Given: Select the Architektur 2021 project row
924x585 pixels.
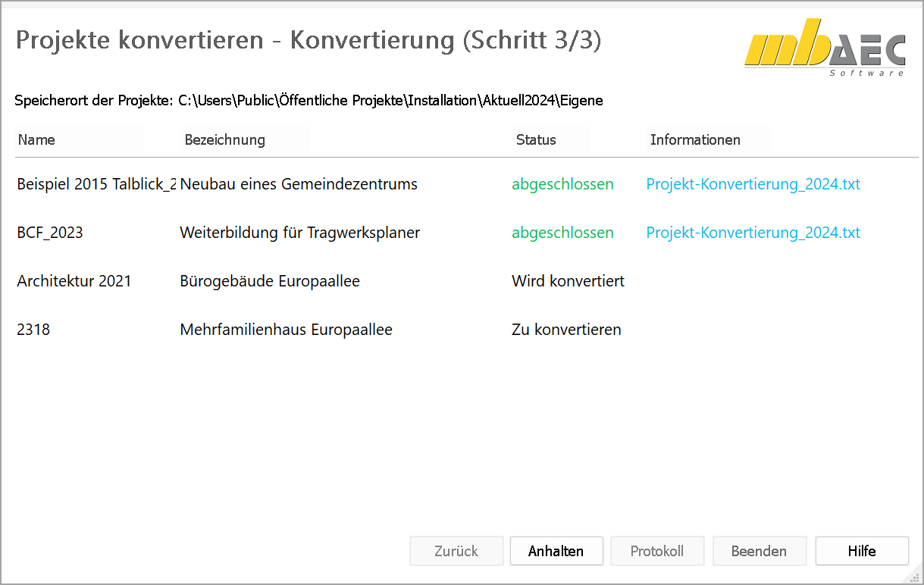Looking at the screenshot, I should (74, 281).
